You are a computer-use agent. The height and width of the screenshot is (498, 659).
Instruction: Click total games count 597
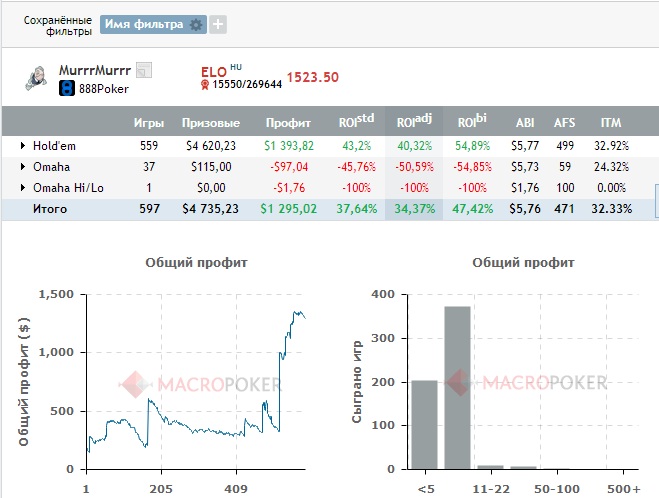[149, 209]
